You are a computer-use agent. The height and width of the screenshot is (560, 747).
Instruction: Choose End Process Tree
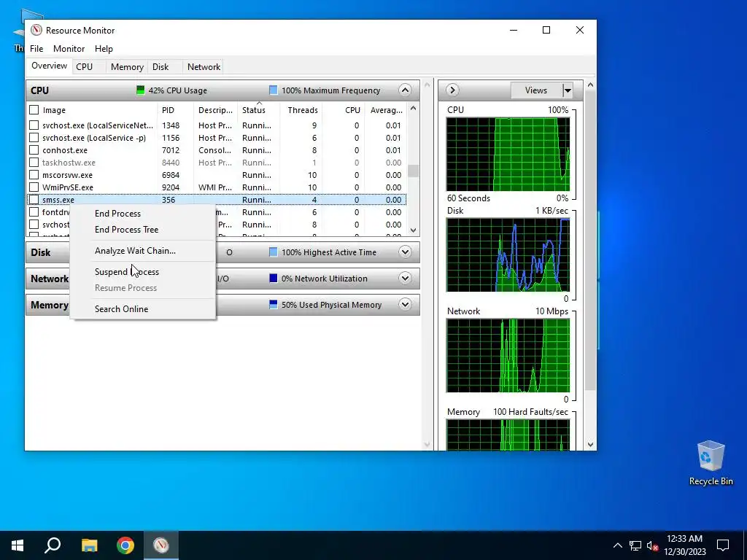126,230
